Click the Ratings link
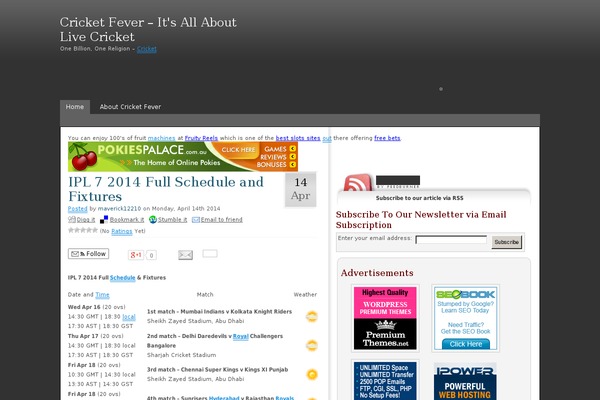 (122, 231)
